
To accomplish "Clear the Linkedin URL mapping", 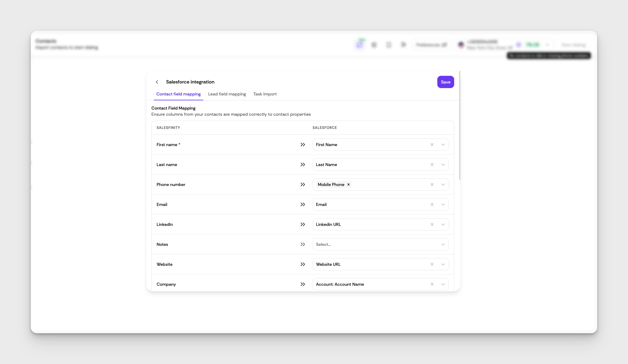I will coord(432,224).
